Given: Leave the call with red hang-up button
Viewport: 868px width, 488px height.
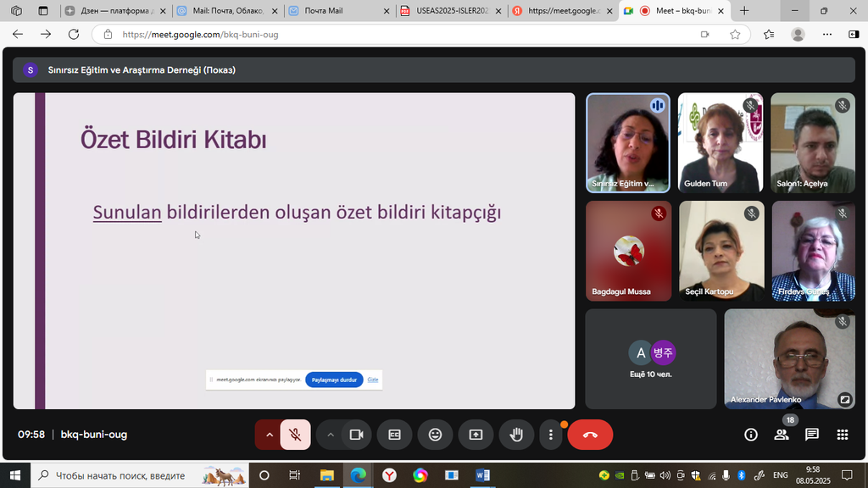Looking at the screenshot, I should click(x=590, y=435).
